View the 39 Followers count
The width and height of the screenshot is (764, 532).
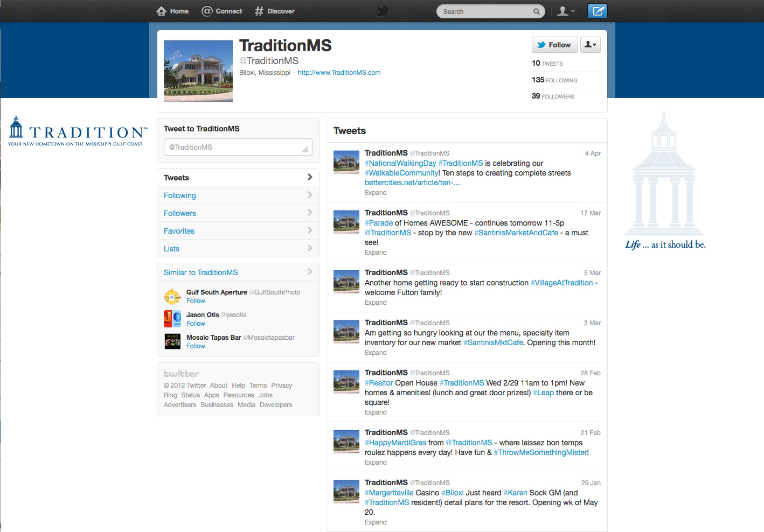tap(553, 96)
